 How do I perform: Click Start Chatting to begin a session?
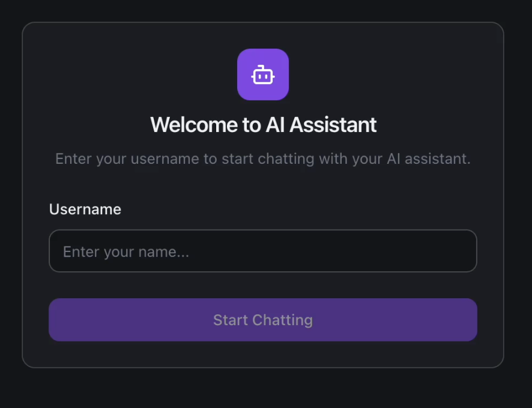263,320
